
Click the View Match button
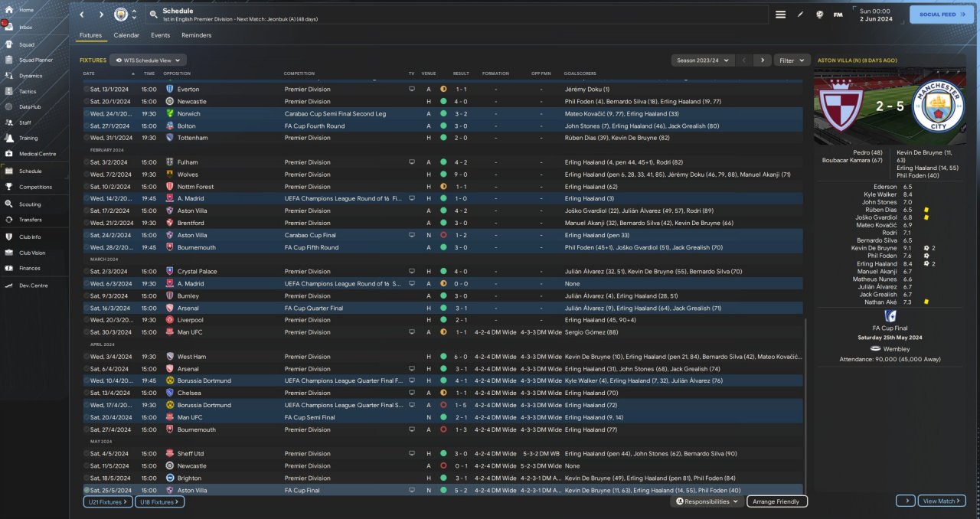[x=939, y=501]
